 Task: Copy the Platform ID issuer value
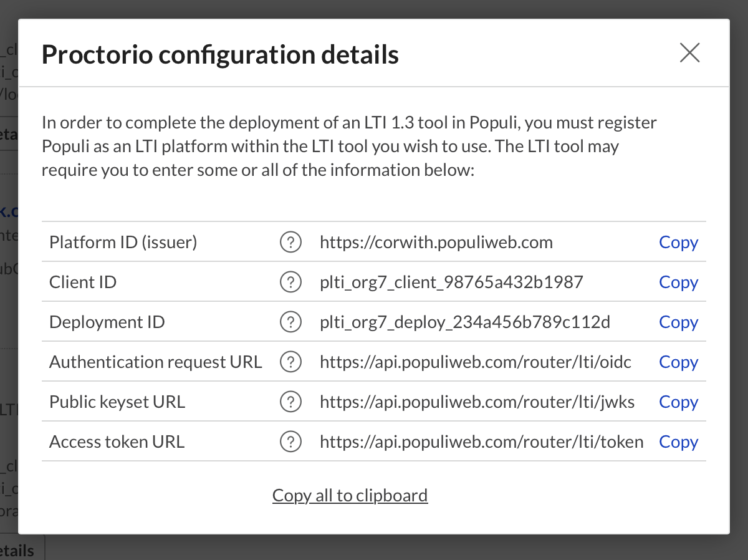click(x=678, y=242)
